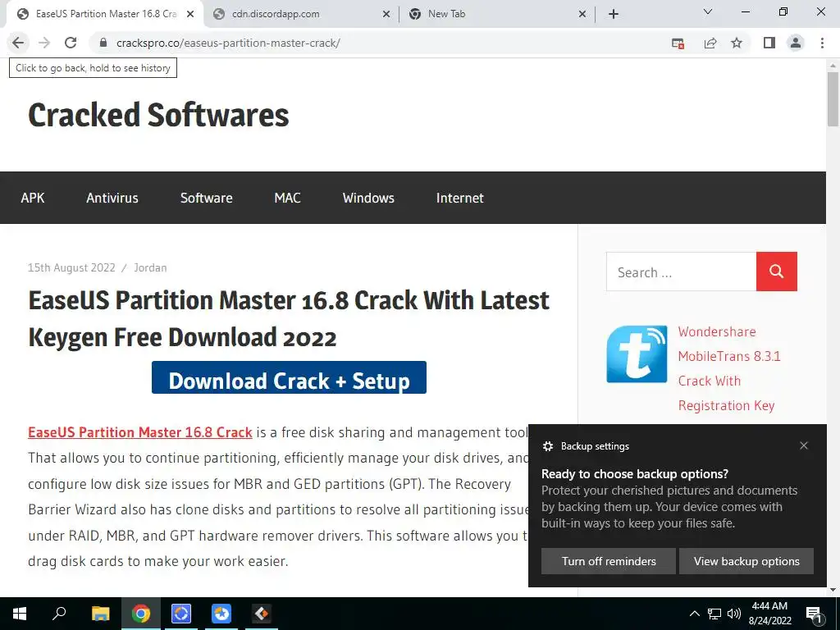The height and width of the screenshot is (630, 840).
Task: Click View backup options button
Action: 746,561
